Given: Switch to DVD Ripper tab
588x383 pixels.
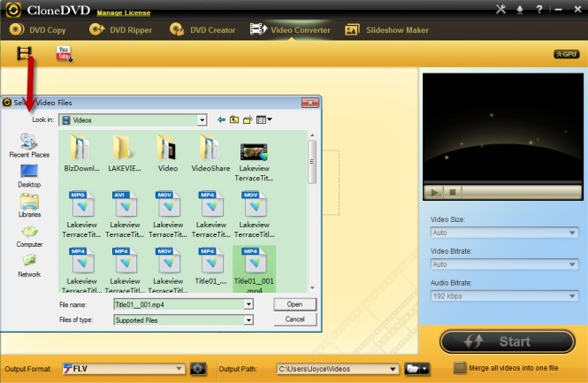Looking at the screenshot, I should click(121, 30).
